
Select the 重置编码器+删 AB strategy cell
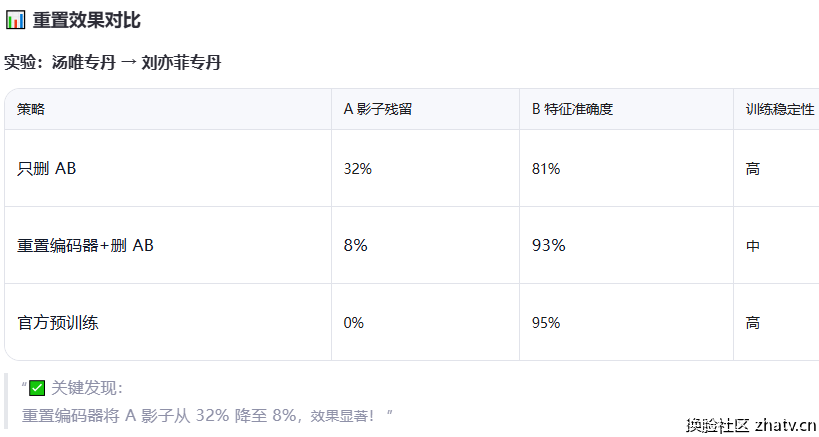click(x=86, y=245)
